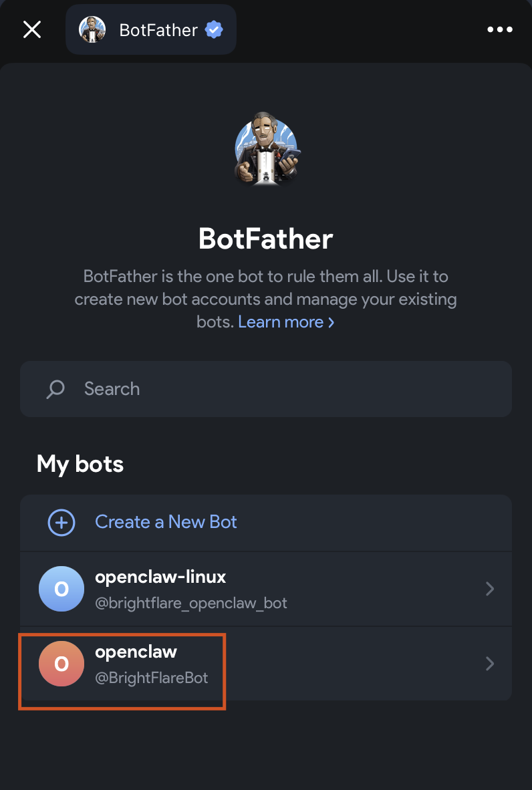Close the BotFather mini app panel
This screenshot has width=532, height=790.
[32, 29]
